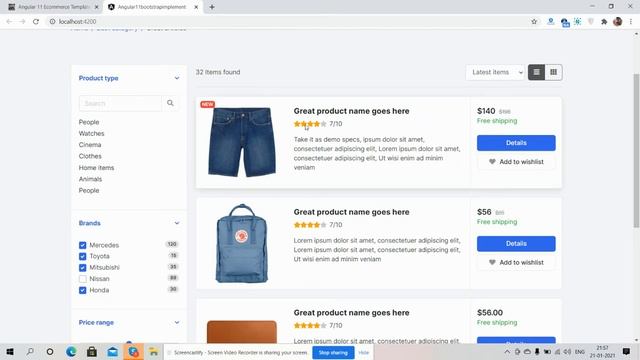
Task: Add the blue backpack to wishlist
Action: click(516, 262)
